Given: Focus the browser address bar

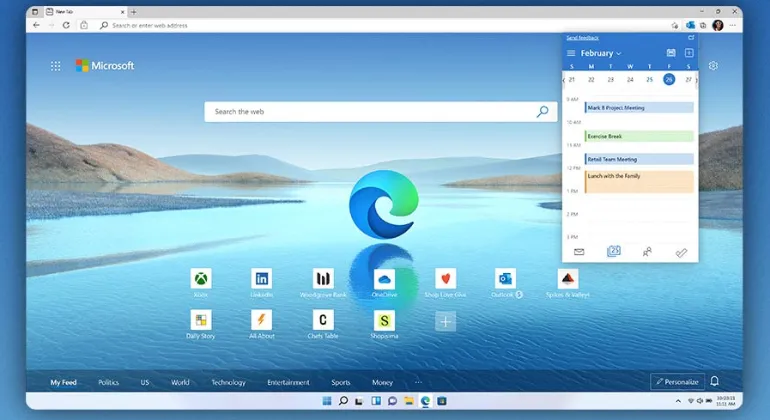Looking at the screenshot, I should click(x=383, y=25).
